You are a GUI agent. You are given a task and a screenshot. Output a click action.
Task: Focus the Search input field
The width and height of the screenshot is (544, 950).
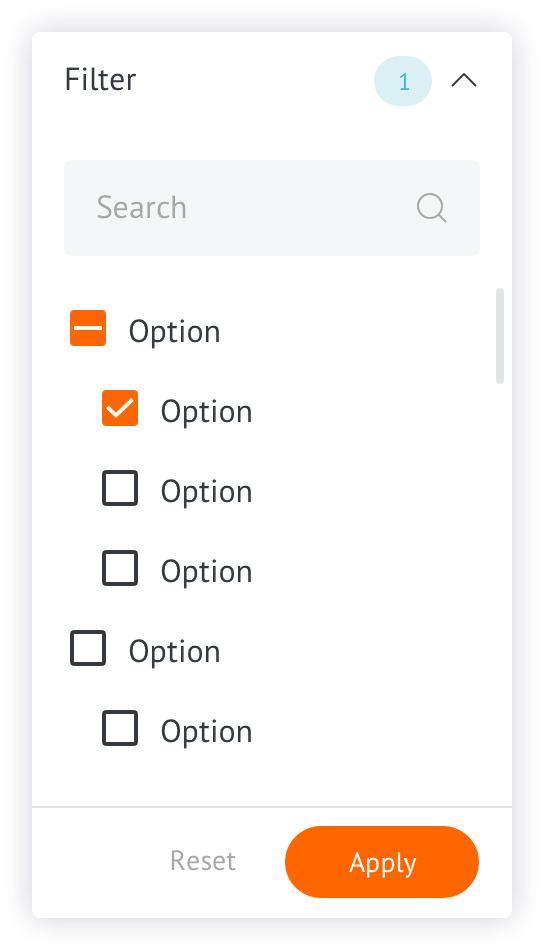coord(272,208)
